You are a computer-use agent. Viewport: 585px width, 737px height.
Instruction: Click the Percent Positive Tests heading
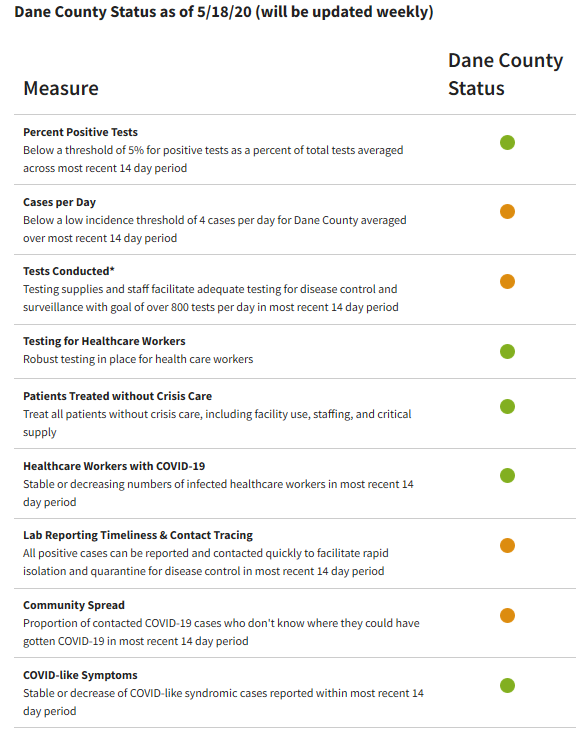(80, 132)
